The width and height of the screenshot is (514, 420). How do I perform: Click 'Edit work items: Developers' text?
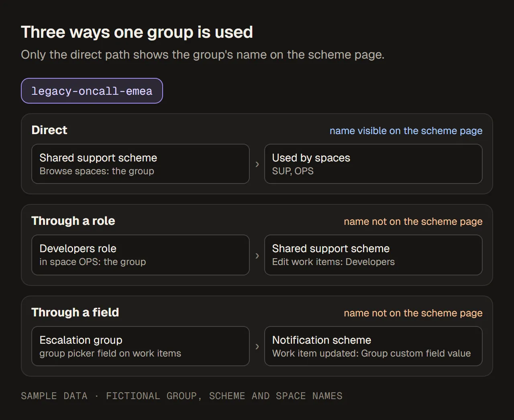click(333, 262)
